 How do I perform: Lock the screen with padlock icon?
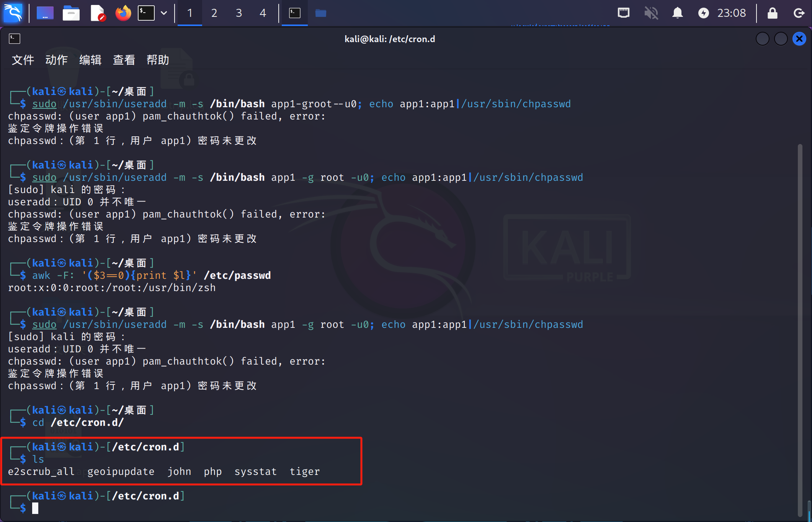(772, 13)
